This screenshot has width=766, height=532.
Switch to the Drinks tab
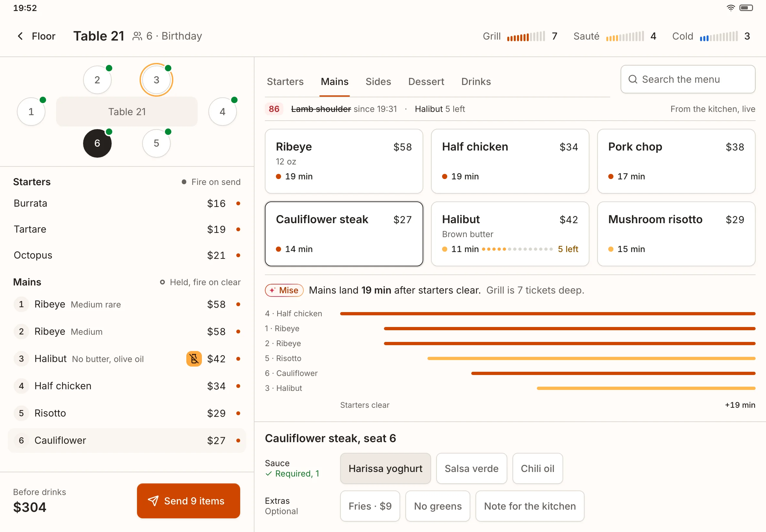pos(476,82)
